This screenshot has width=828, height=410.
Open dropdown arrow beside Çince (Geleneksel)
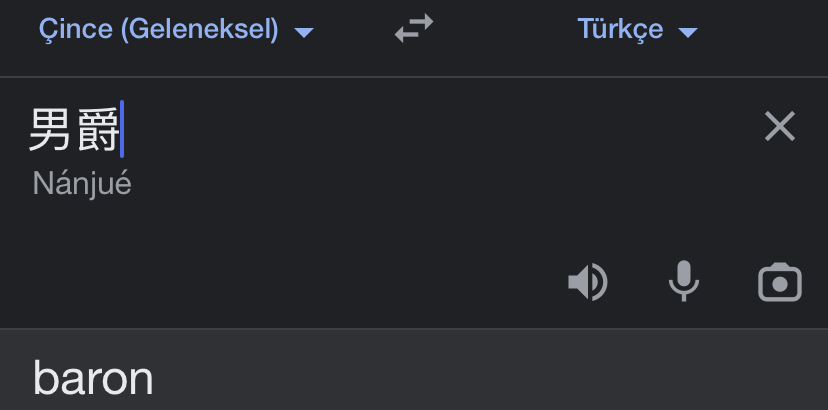(x=304, y=32)
